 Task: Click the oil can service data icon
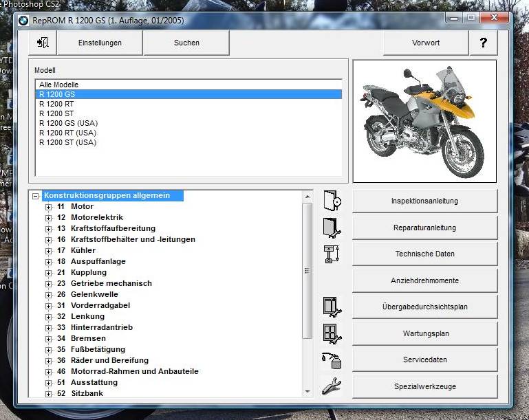(x=332, y=360)
